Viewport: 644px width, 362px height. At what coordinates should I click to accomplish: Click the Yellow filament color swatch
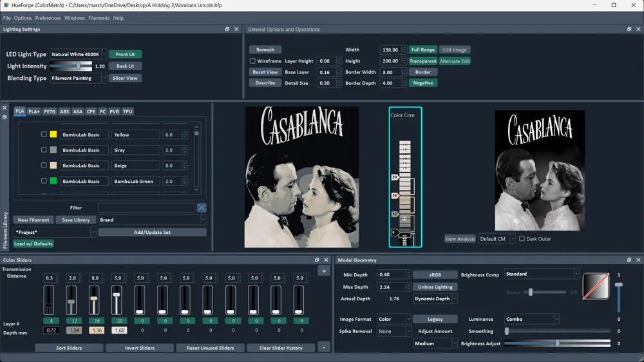coord(53,135)
